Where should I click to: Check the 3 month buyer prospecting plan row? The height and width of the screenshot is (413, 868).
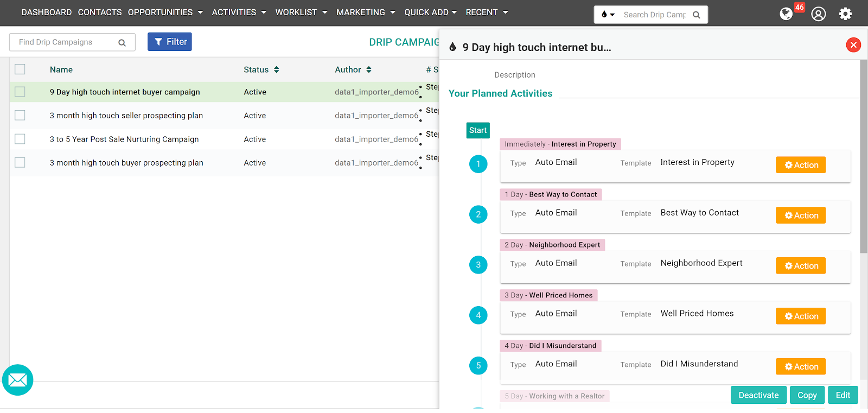20,162
